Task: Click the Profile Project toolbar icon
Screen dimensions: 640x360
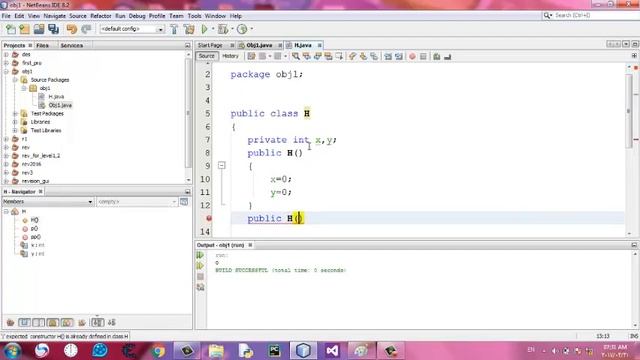Action: point(242,29)
